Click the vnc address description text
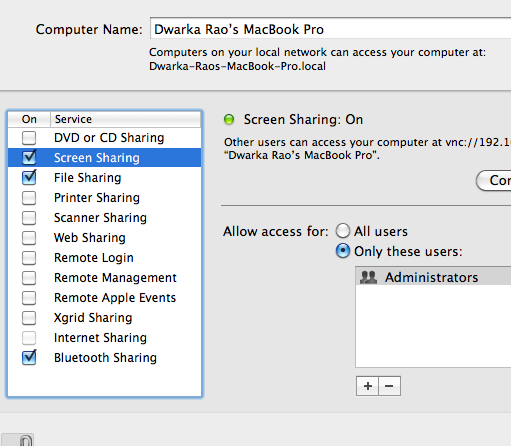Viewport: 511px width, 446px height. pyautogui.click(x=367, y=149)
